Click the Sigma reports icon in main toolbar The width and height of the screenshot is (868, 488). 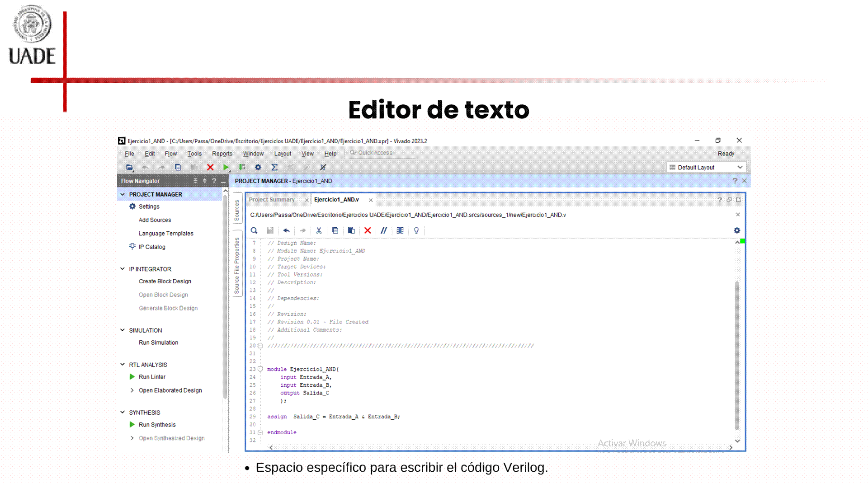274,167
